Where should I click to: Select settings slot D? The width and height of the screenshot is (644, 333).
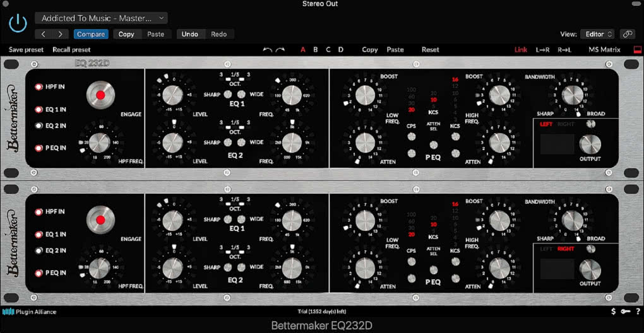[x=341, y=50]
